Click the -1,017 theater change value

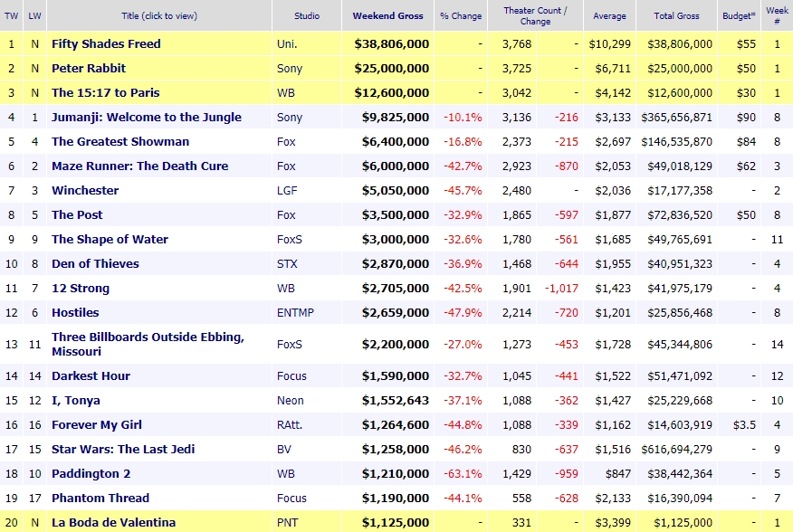coord(561,289)
